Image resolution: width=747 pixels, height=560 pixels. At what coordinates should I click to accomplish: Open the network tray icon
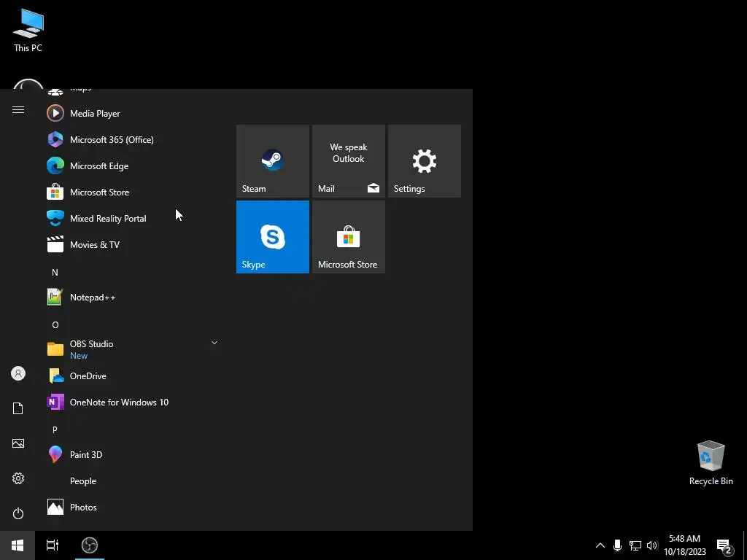[635, 545]
